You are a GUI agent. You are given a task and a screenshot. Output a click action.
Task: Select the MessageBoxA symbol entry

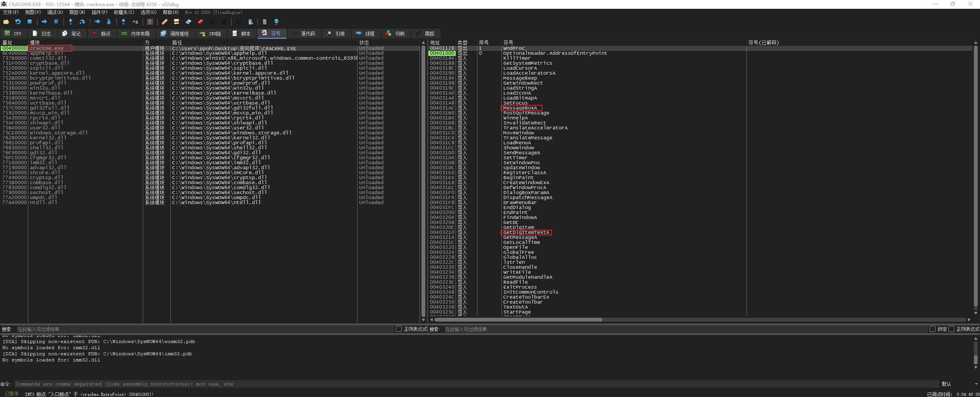520,108
